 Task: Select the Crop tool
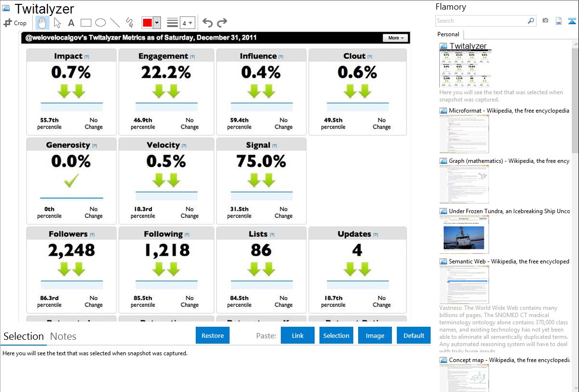click(x=15, y=23)
